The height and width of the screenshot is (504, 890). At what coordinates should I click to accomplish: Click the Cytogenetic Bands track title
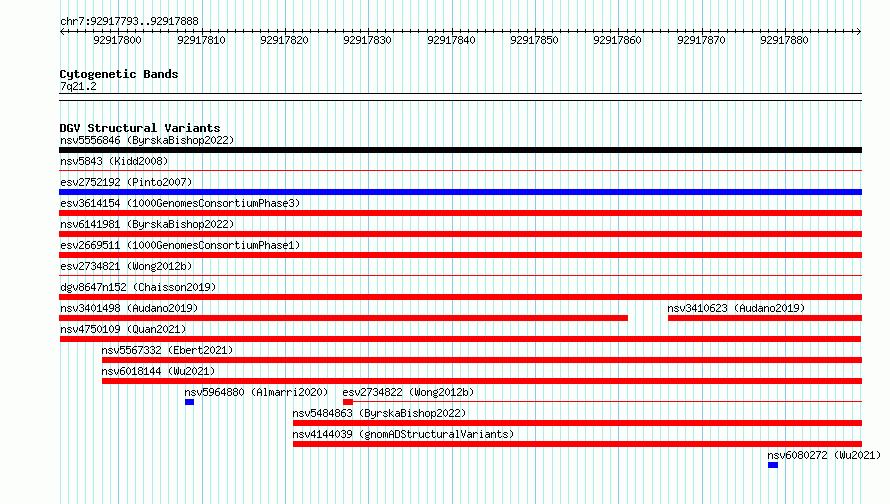click(119, 74)
